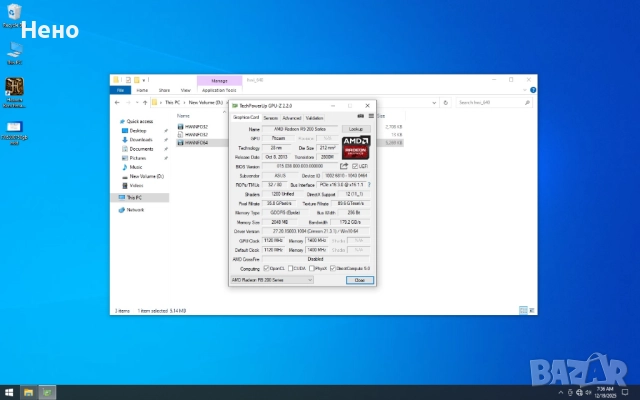Toggle the OpenCL computing checkbox

click(267, 268)
